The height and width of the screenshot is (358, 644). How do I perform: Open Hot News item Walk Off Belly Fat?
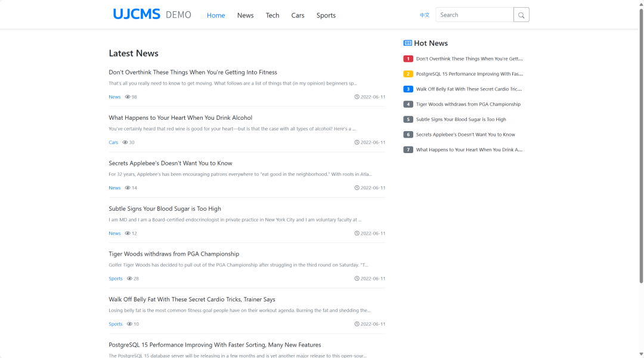pos(469,89)
